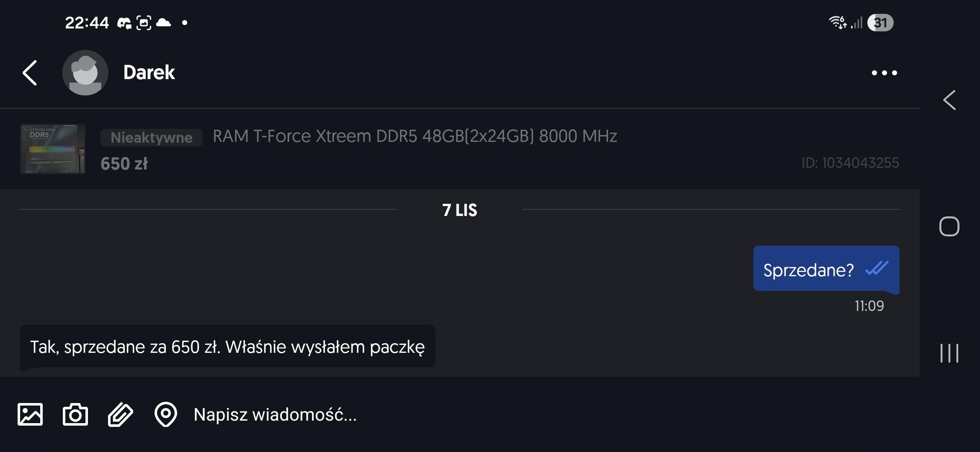Tap the double-check read receipt icon
The width and height of the screenshot is (980, 452).
[x=877, y=268]
